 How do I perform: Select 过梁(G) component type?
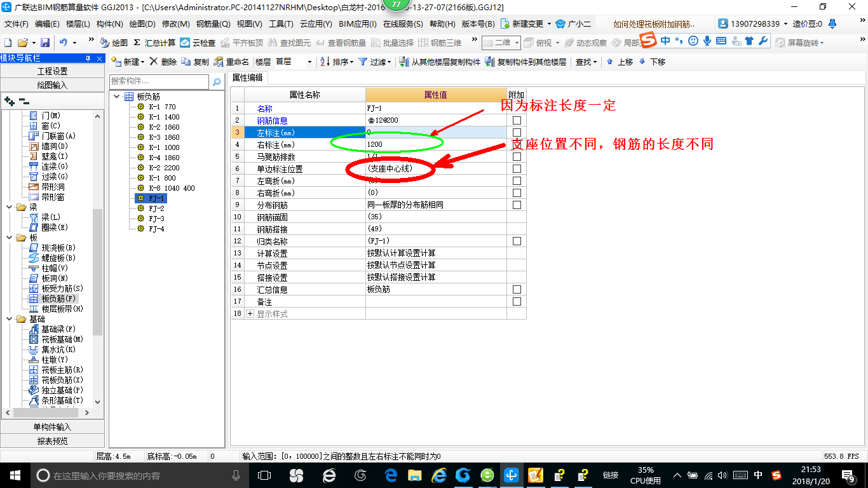(x=49, y=177)
